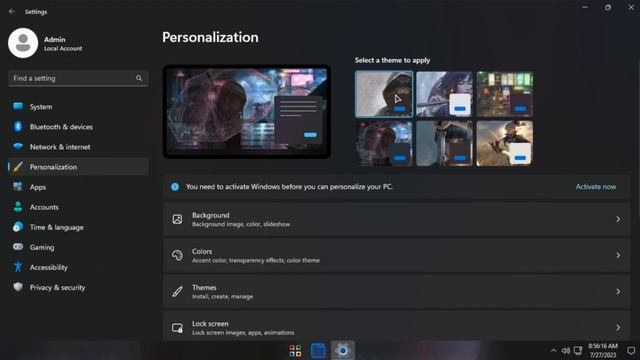
Task: Open the System category
Action: tap(78, 107)
